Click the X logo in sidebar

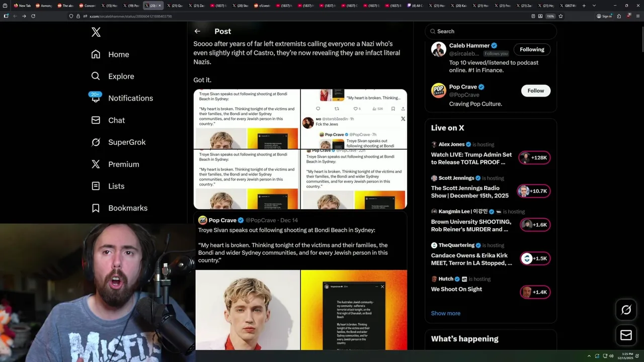pos(96,32)
